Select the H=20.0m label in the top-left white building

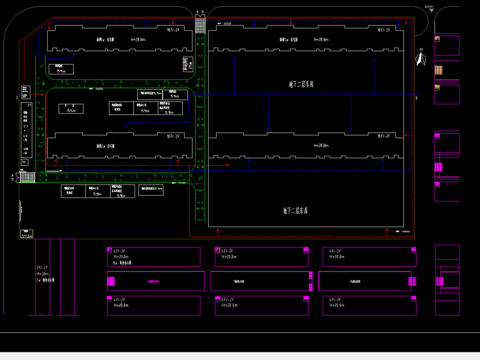pos(138,39)
